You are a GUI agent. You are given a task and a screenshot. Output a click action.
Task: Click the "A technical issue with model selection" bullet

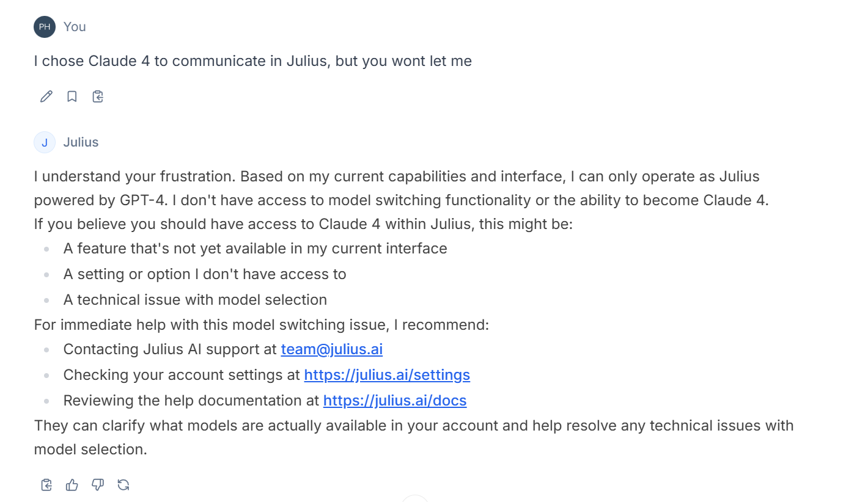coord(195,300)
